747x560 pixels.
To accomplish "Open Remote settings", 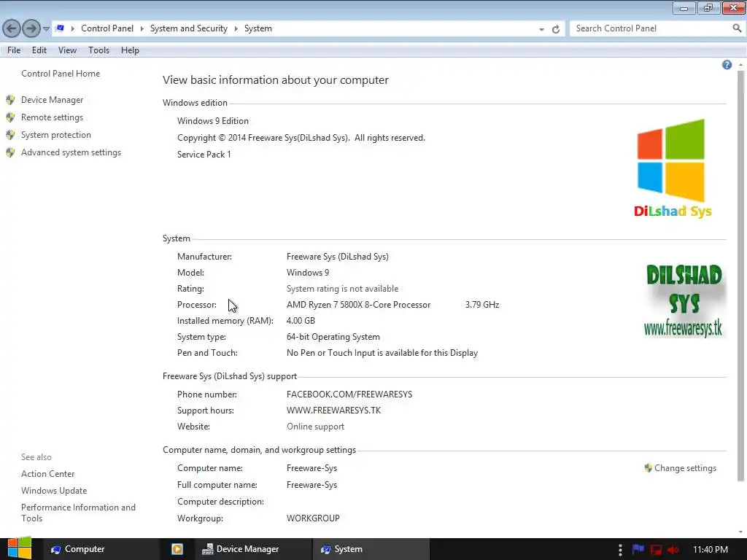I will coord(52,117).
